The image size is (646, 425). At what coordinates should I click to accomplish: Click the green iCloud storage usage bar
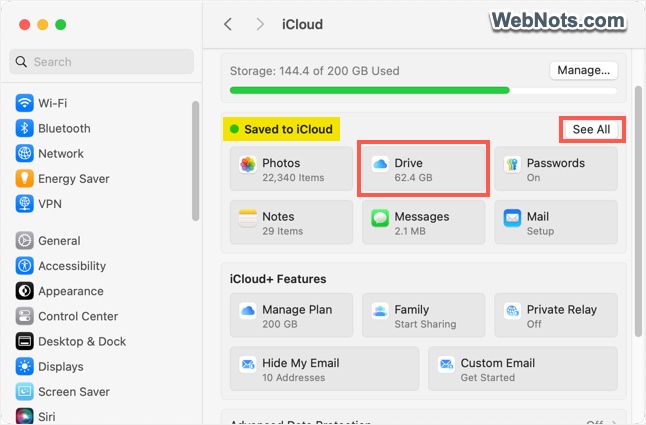424,90
